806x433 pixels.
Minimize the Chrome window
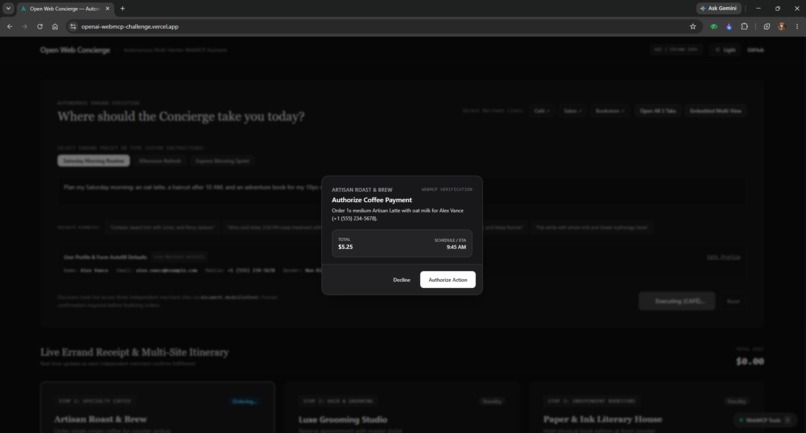pyautogui.click(x=758, y=8)
